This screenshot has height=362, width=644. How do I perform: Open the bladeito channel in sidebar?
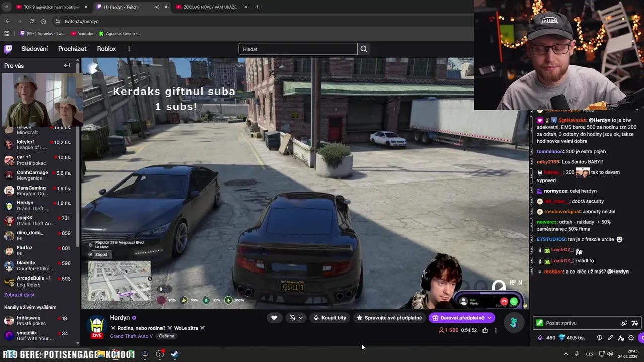pos(39,266)
